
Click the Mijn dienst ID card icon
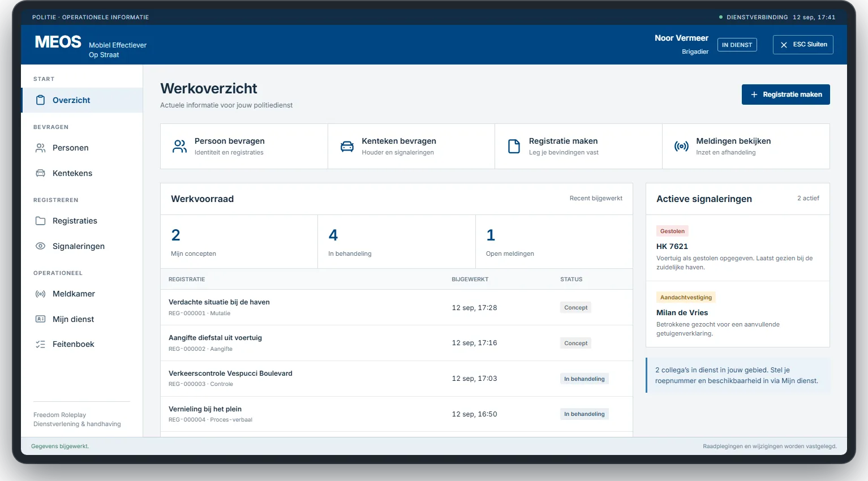(40, 319)
